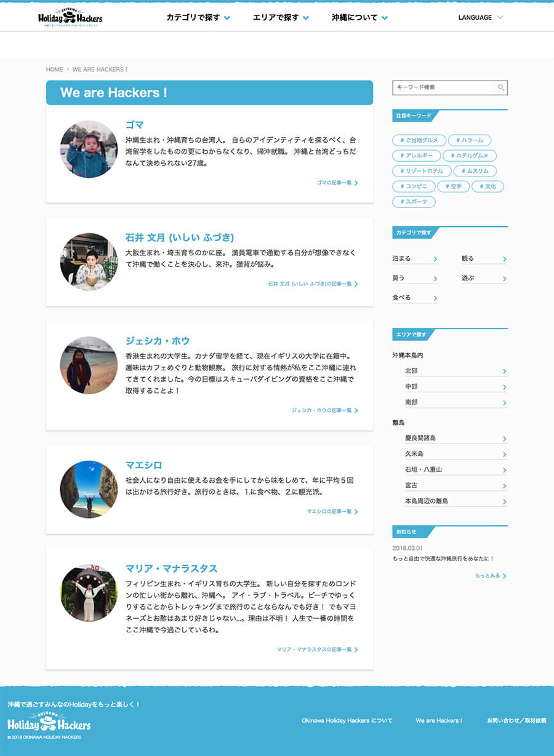
Task: View ジェシカ・ホウの記事一覧 link
Action: (324, 410)
